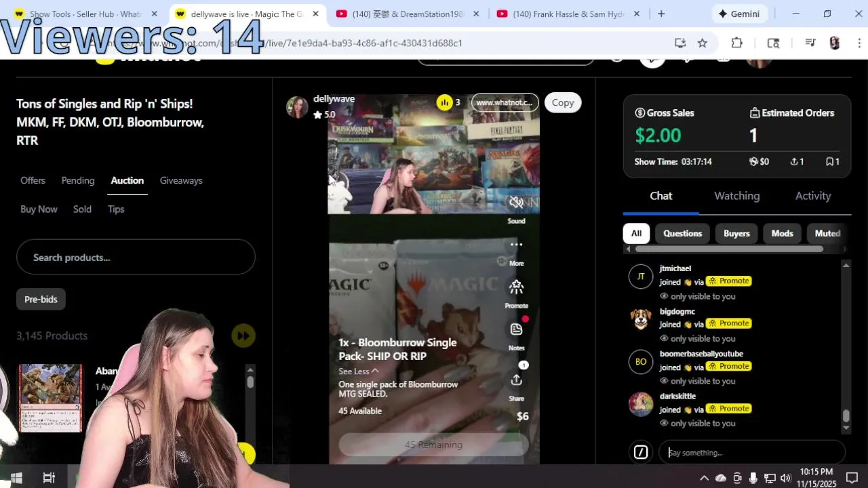Open the More options three-dot icon on the stream
The width and height of the screenshot is (868, 488).
[x=516, y=245]
